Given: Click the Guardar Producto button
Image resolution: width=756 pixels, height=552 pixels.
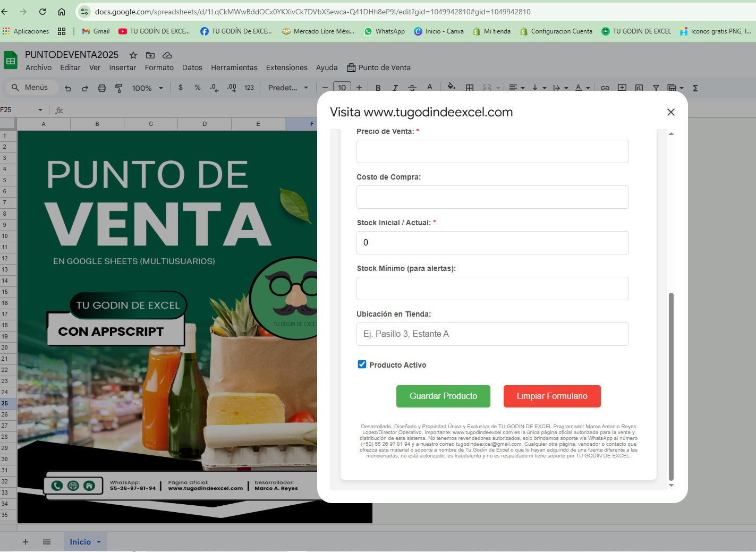Looking at the screenshot, I should point(443,396).
